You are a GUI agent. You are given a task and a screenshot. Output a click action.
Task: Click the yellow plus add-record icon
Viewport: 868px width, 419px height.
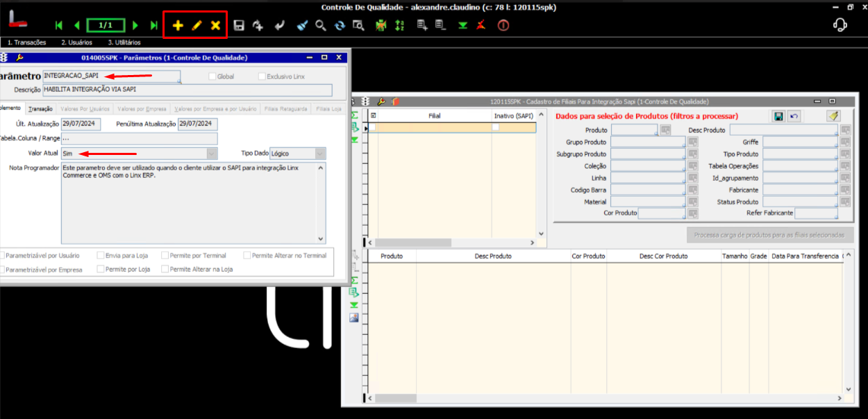pyautogui.click(x=178, y=26)
